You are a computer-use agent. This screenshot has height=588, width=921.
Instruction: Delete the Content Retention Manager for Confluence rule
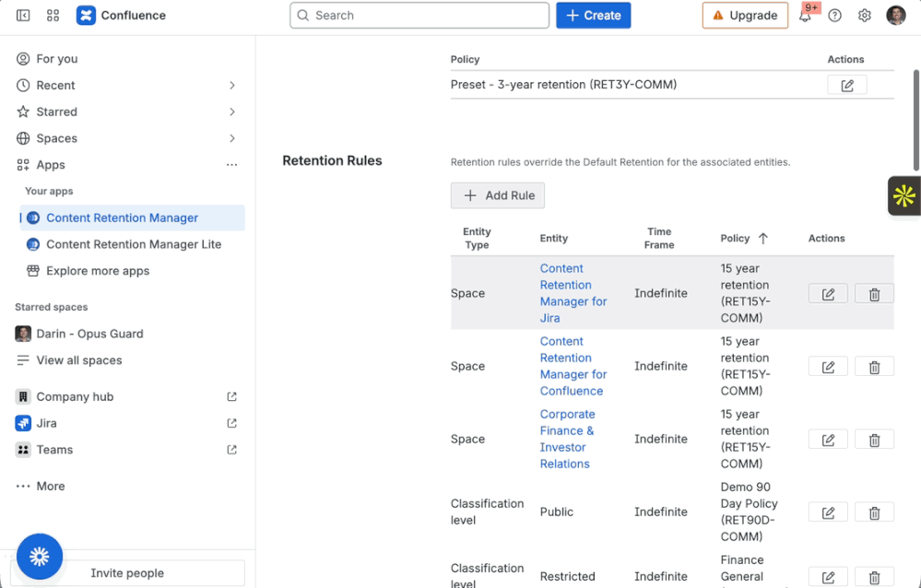coord(874,367)
